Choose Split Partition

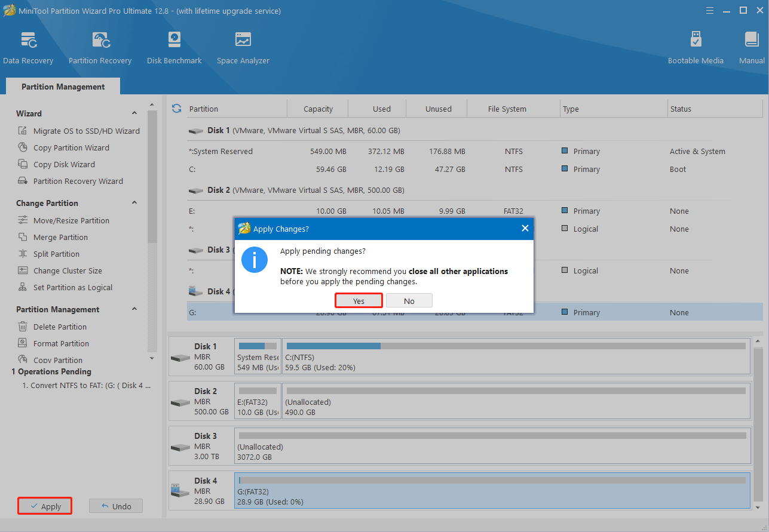(49, 254)
